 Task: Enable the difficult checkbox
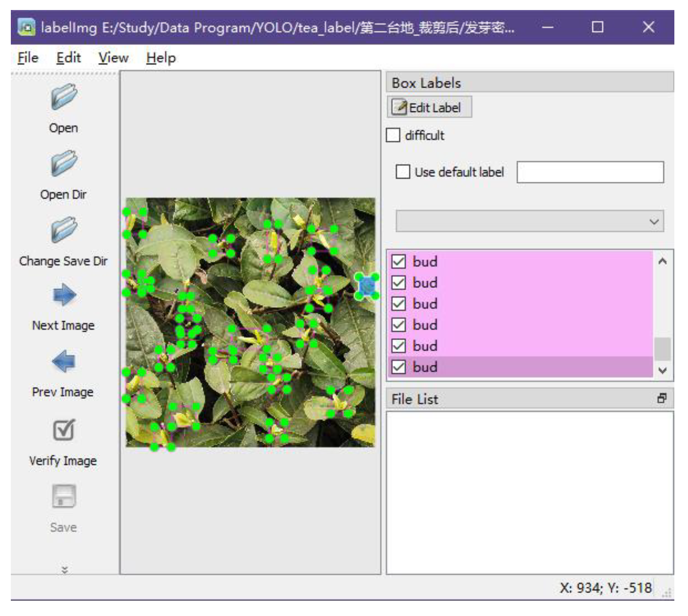click(393, 135)
